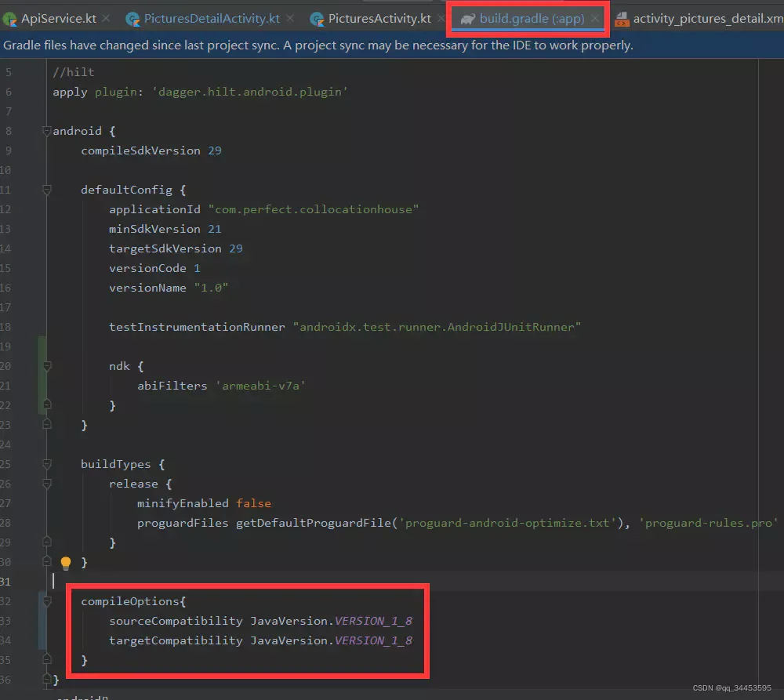Collapse the defaultConfig block
The image size is (784, 700).
[45, 189]
